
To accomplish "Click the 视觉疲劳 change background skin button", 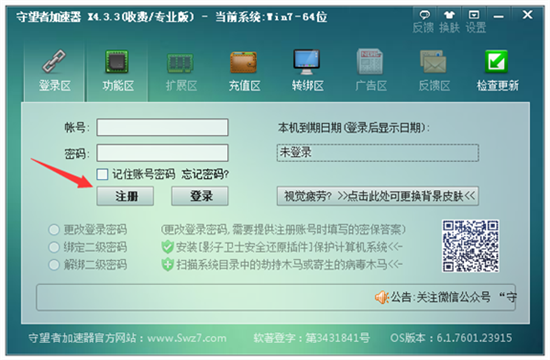I will 378,196.
